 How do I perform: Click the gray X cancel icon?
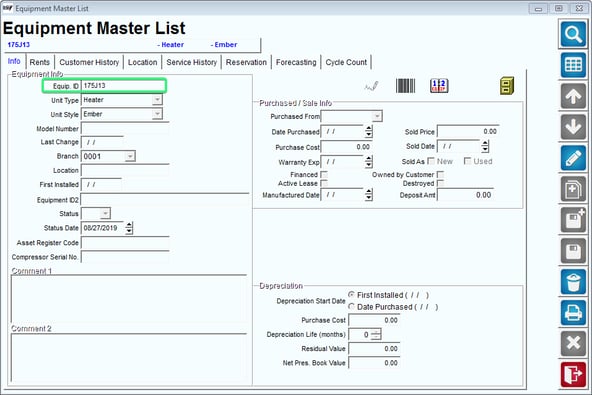point(573,343)
